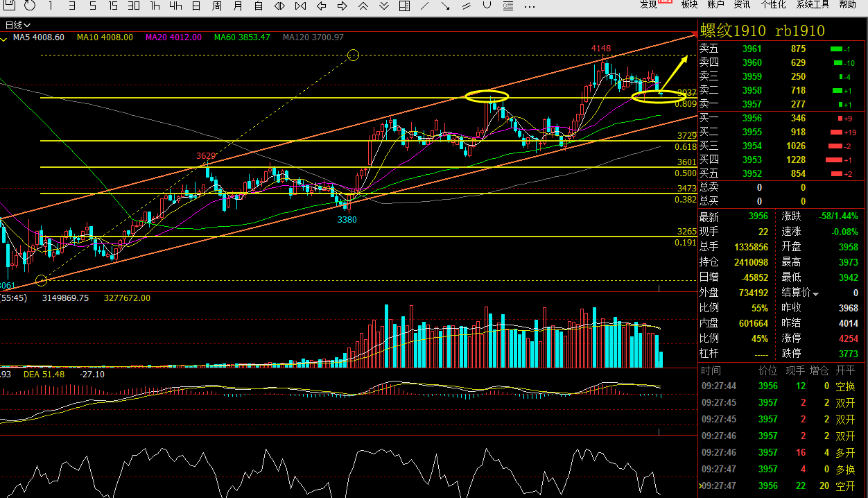868x498 pixels.
Task: Click the double chevron up icon
Action: [363, 6]
